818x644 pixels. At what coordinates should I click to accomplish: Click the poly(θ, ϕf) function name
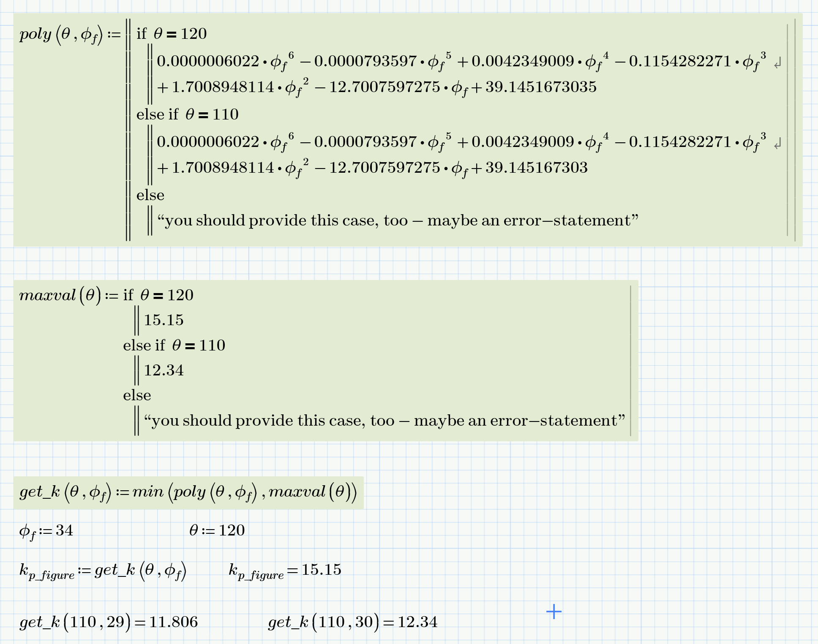tap(35, 34)
